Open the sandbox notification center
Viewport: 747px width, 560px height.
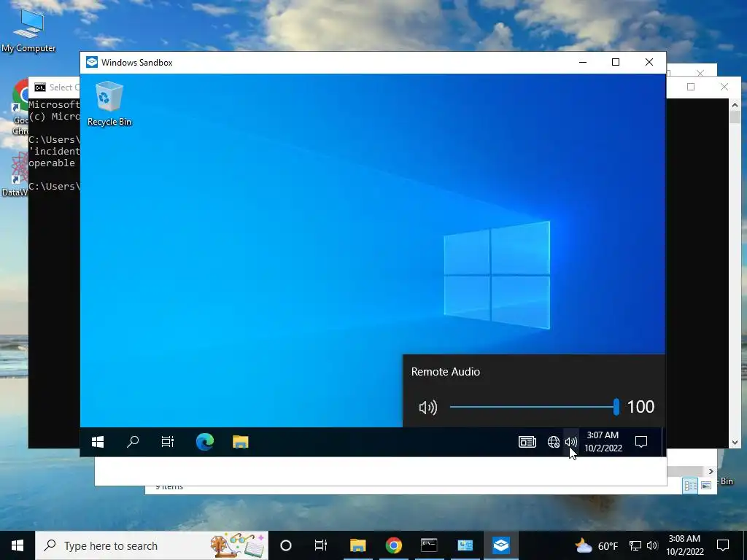pos(641,442)
